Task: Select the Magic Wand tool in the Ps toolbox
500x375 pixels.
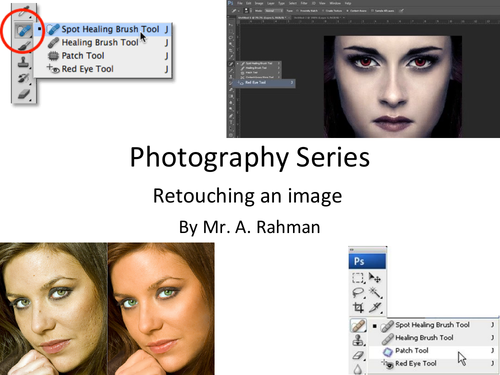Action: coord(375,293)
